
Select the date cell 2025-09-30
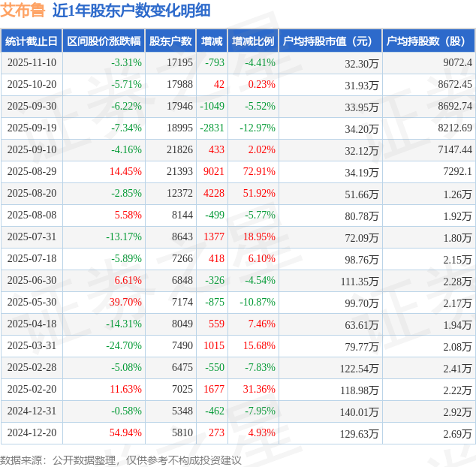(x=32, y=107)
